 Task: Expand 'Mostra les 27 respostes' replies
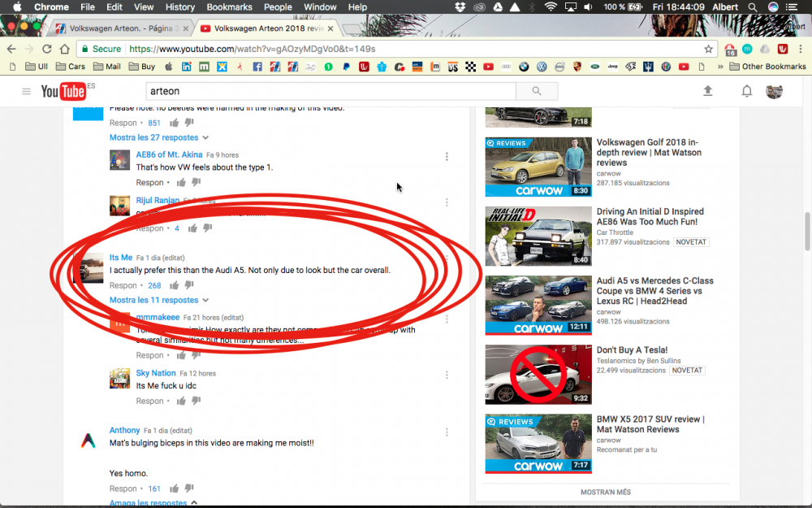(159, 137)
